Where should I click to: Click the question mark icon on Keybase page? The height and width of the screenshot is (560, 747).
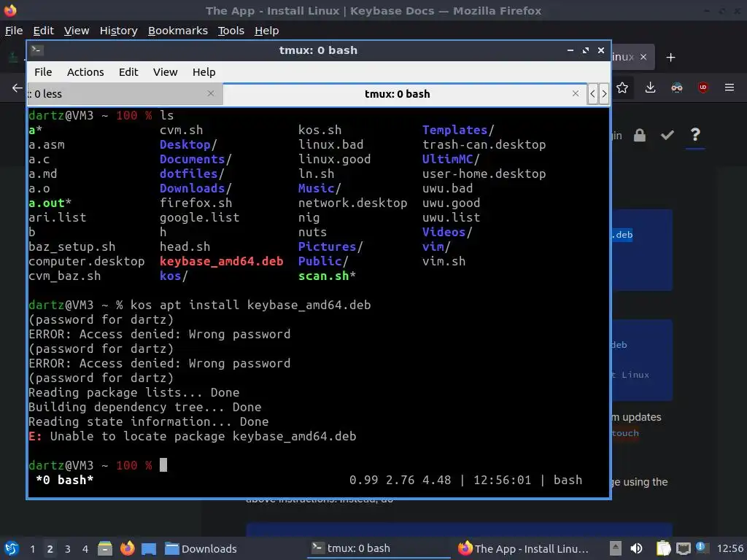695,135
